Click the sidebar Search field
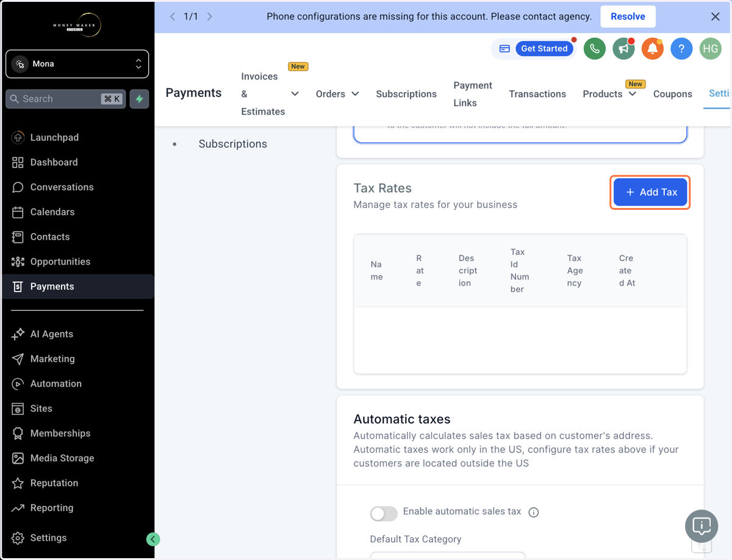732x560 pixels. [66, 99]
